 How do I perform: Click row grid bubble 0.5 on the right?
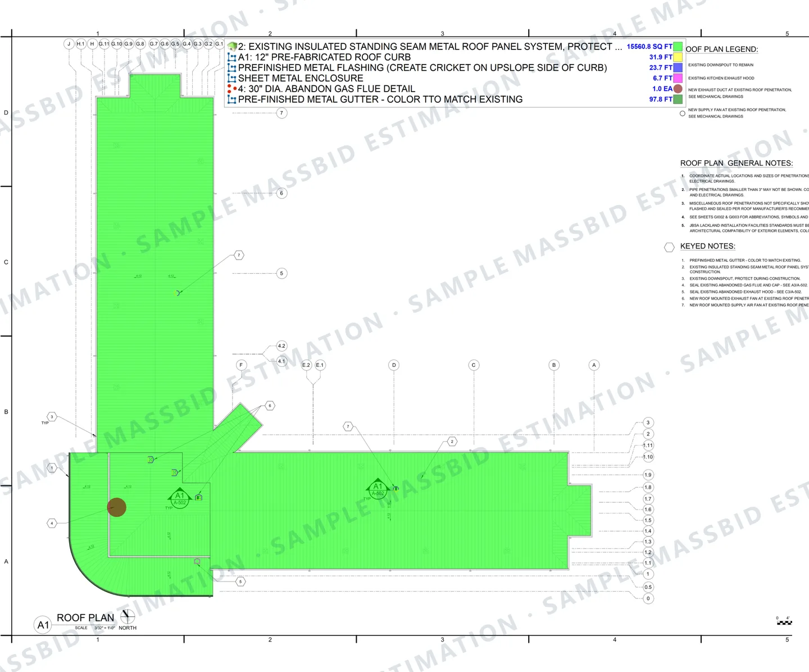648,587
